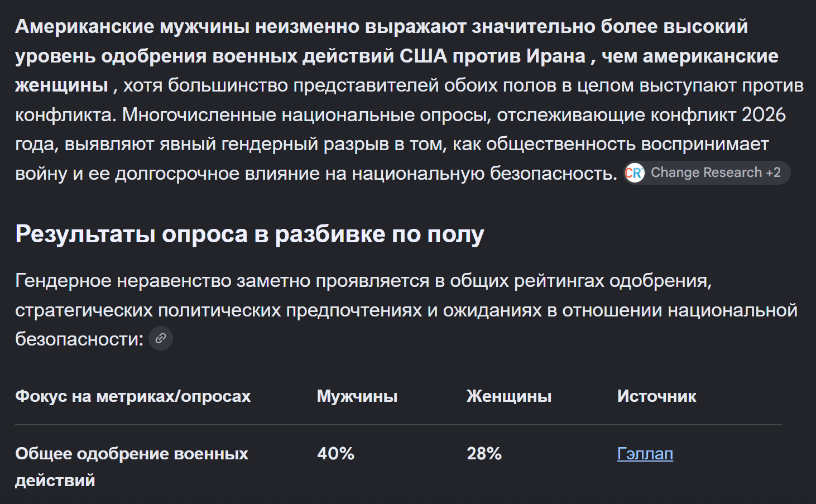Screen dimensions: 816x504
Task: Click the +2 counter in the citation chip
Action: pos(774,173)
